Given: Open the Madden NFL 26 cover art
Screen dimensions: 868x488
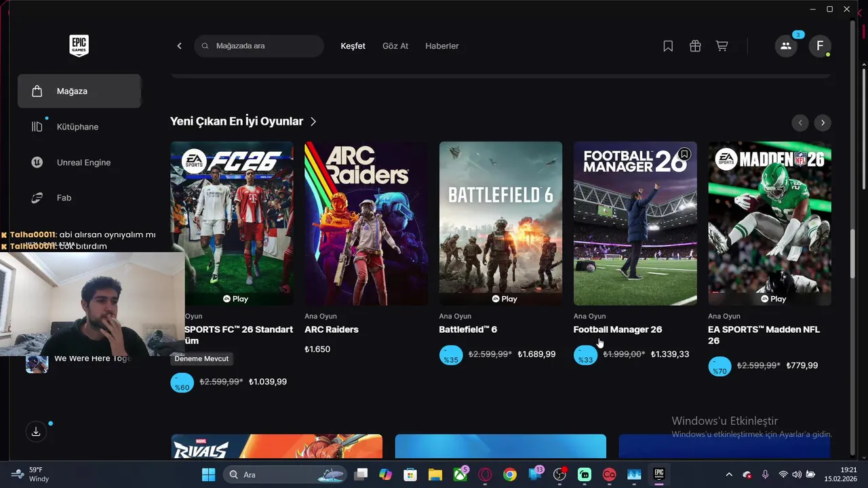Looking at the screenshot, I should click(x=770, y=223).
